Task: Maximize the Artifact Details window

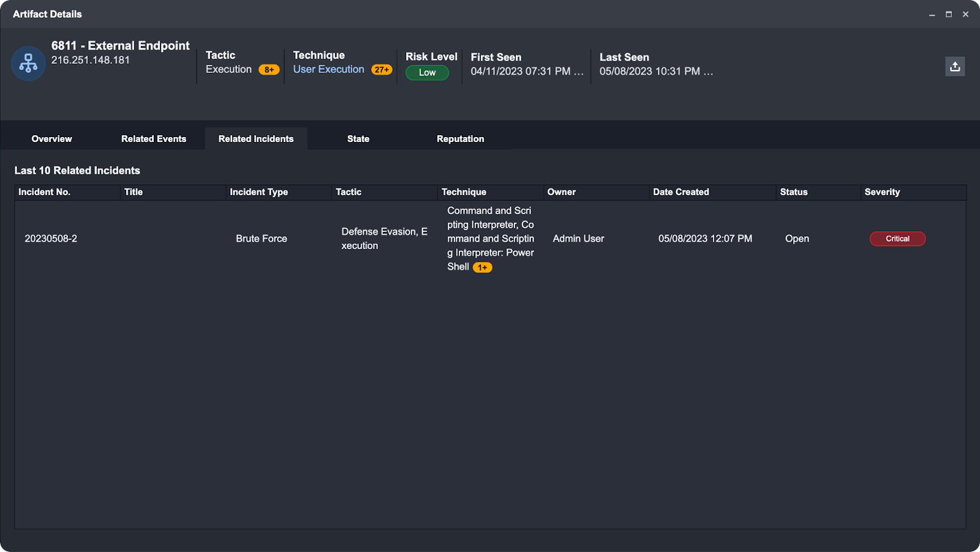Action: [949, 14]
